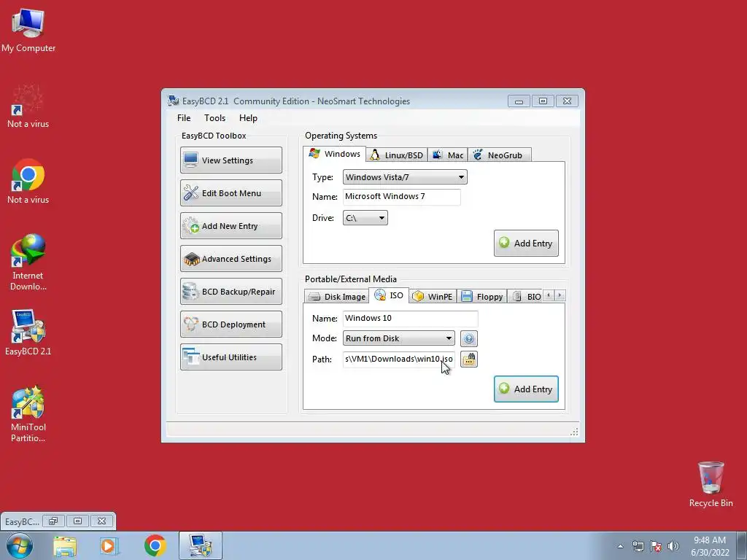Click the EasyBCD title bar app icon

[174, 101]
